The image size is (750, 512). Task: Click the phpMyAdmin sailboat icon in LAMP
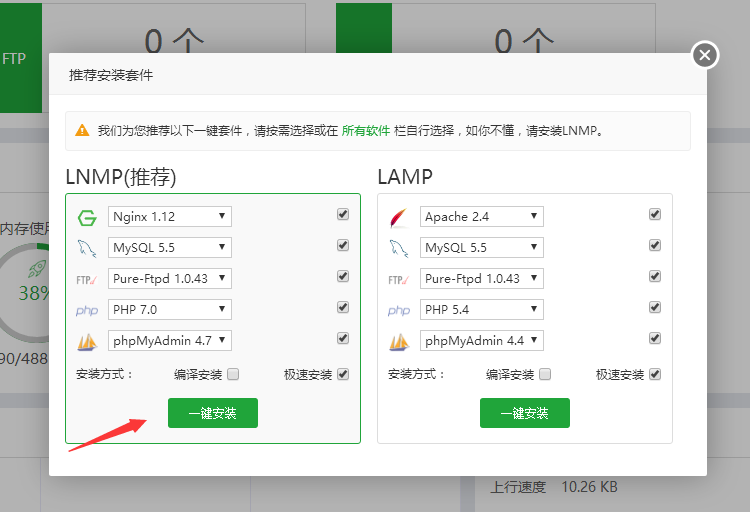tap(399, 342)
